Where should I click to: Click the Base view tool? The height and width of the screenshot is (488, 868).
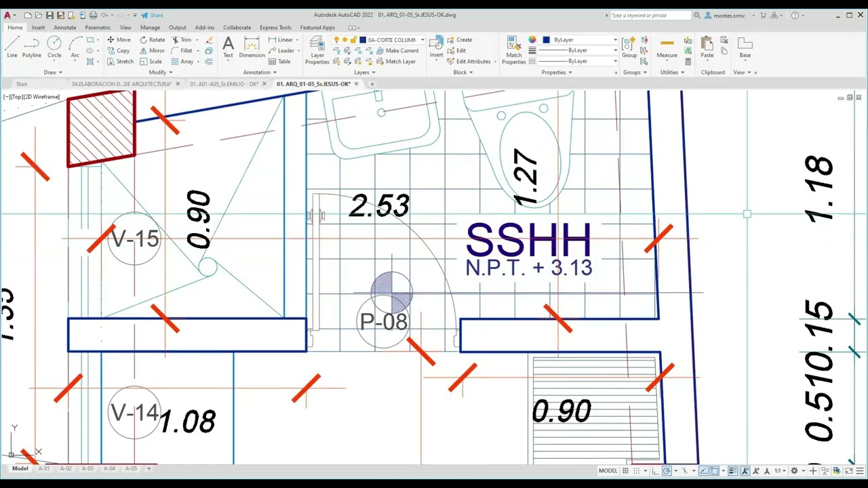pyautogui.click(x=745, y=47)
